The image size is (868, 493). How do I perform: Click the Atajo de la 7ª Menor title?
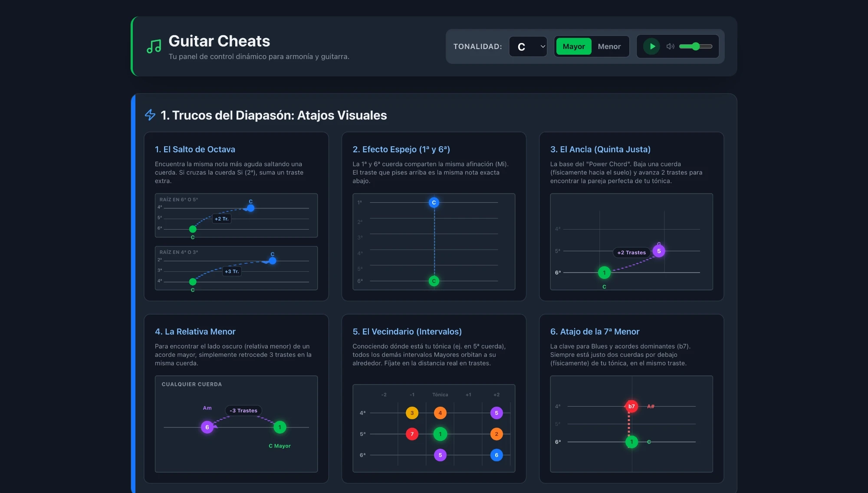coord(595,332)
